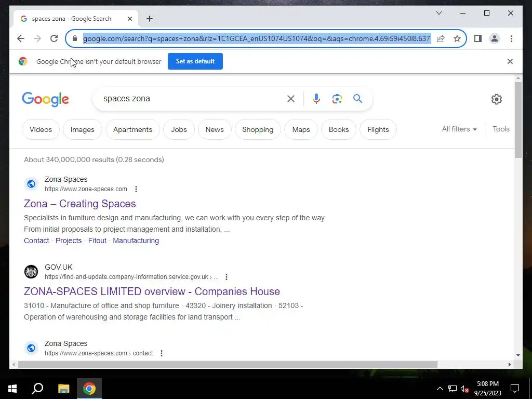Screen dimensions: 532x399
Task: Click the vertical scrollbar thumb
Action: [x=518, y=119]
